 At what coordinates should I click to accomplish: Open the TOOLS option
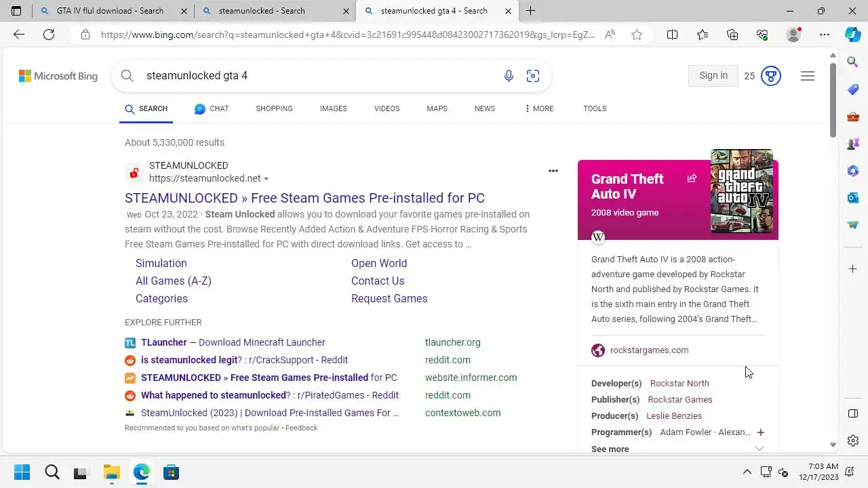click(595, 108)
